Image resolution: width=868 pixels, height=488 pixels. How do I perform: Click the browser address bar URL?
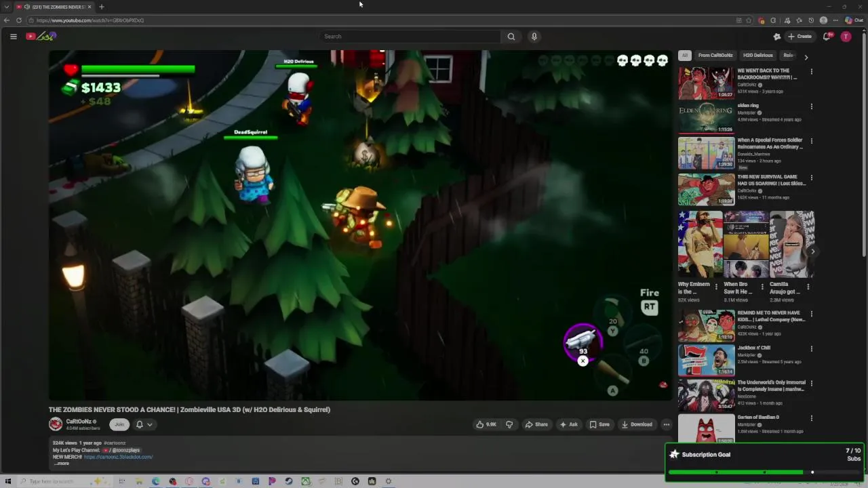tap(90, 20)
